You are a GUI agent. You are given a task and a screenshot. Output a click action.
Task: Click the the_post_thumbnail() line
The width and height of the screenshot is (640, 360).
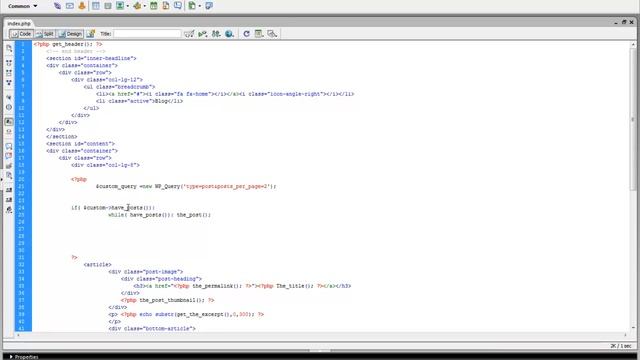(x=167, y=300)
